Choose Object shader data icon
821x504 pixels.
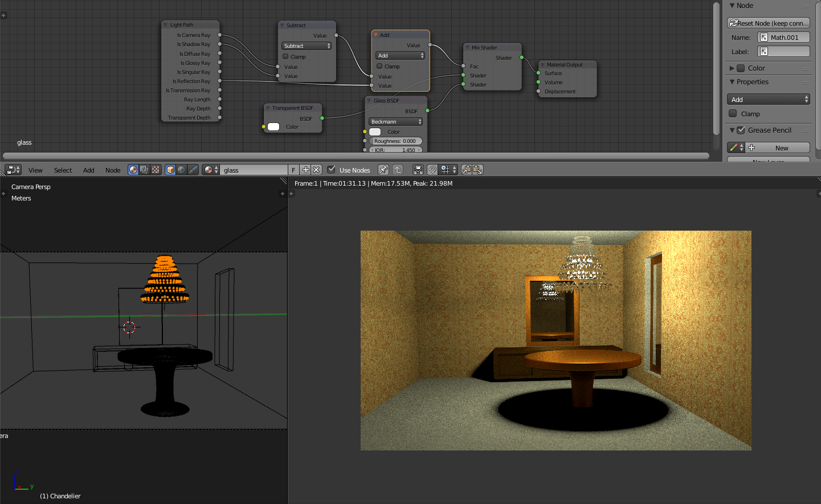coord(170,170)
